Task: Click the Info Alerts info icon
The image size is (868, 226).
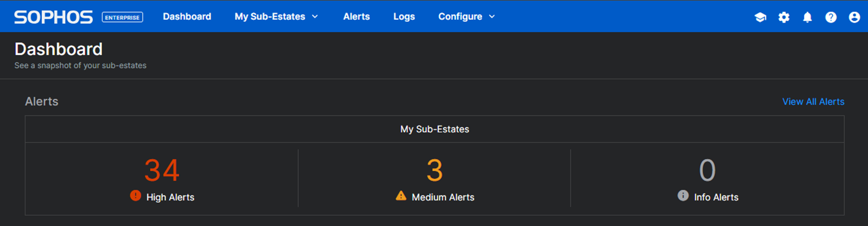Action: pos(683,196)
